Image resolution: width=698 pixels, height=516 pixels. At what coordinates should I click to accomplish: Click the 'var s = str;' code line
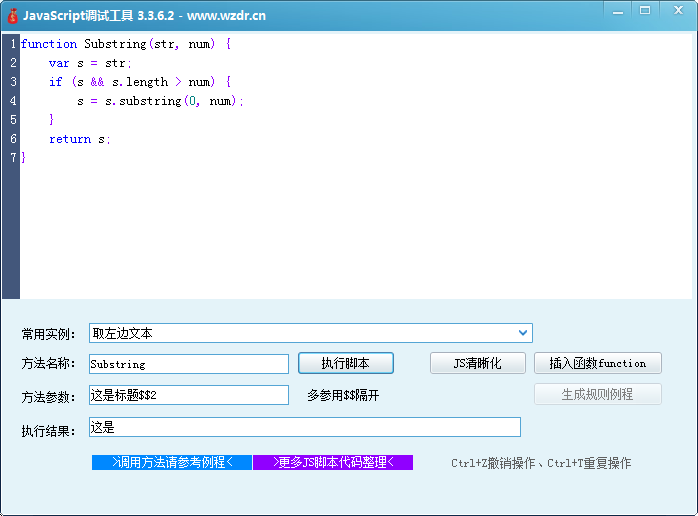tap(90, 63)
